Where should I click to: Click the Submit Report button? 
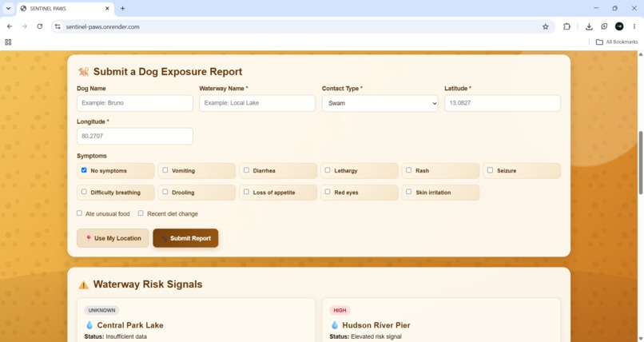185,238
